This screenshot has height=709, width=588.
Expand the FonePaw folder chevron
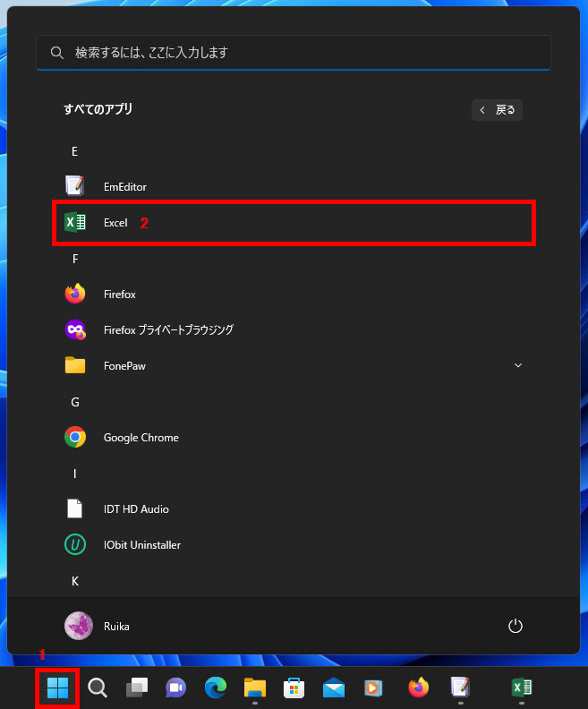click(x=517, y=365)
